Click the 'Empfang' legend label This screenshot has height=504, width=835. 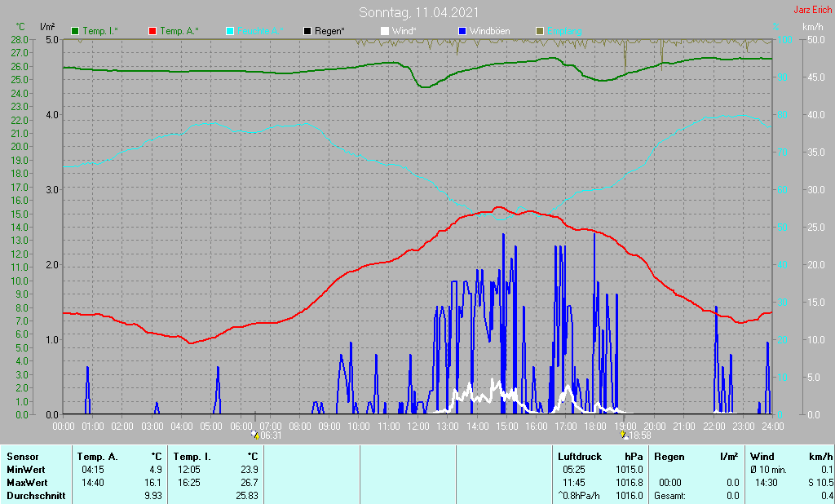(x=564, y=31)
